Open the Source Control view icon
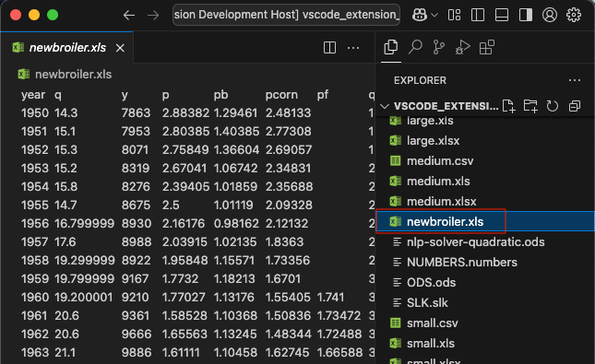 click(439, 47)
